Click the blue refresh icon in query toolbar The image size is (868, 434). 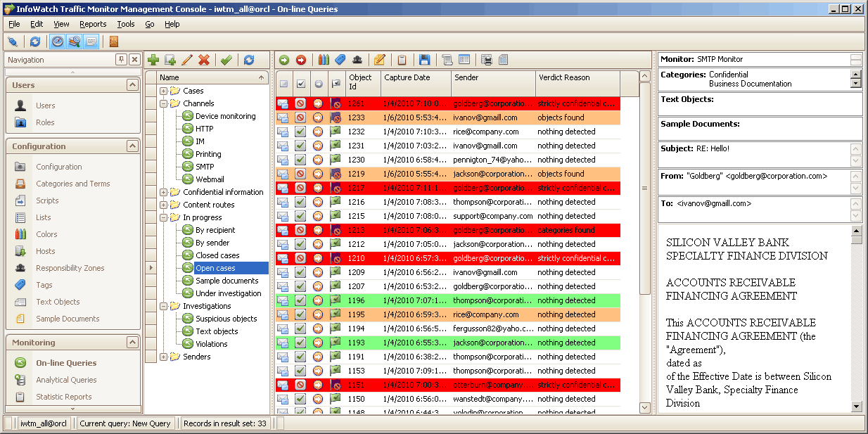click(x=249, y=60)
